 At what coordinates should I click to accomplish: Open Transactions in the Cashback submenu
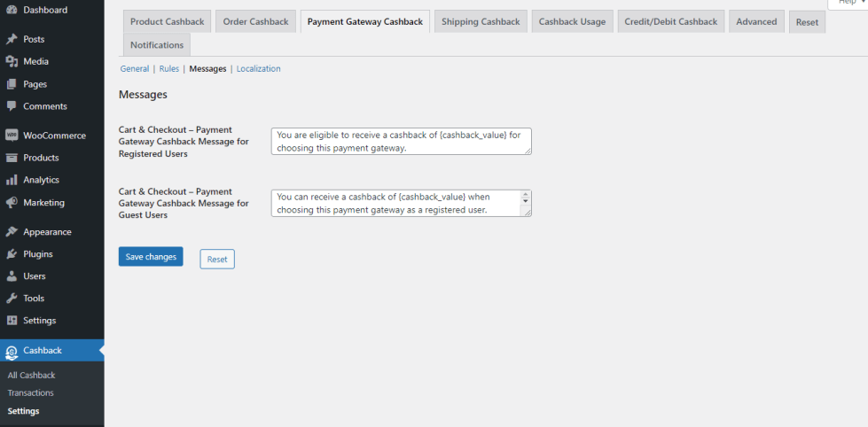point(30,392)
